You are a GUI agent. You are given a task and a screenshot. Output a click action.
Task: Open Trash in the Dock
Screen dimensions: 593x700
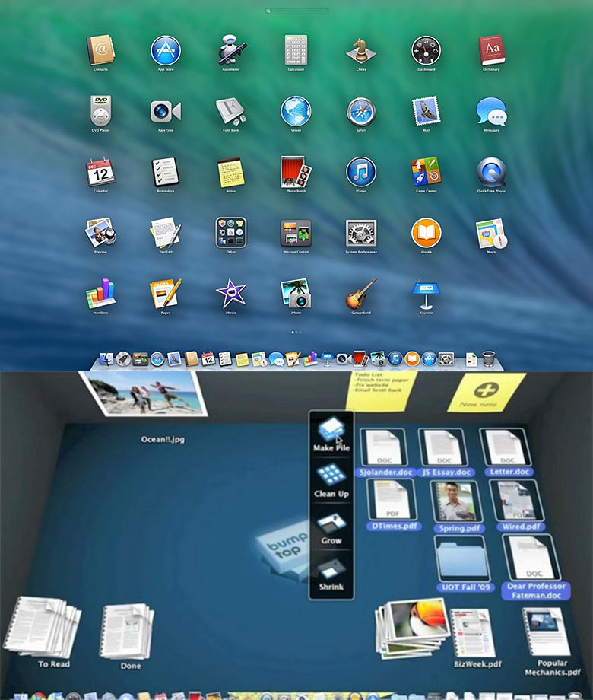click(489, 358)
